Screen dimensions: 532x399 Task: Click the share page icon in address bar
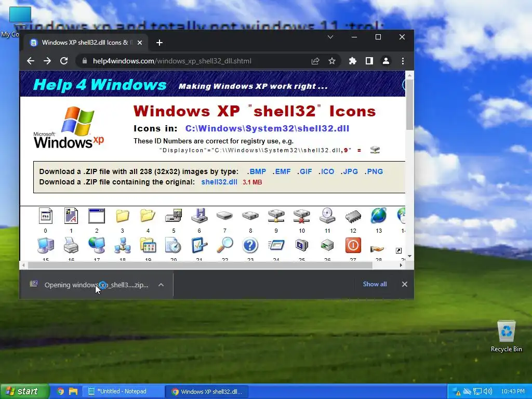tap(315, 61)
